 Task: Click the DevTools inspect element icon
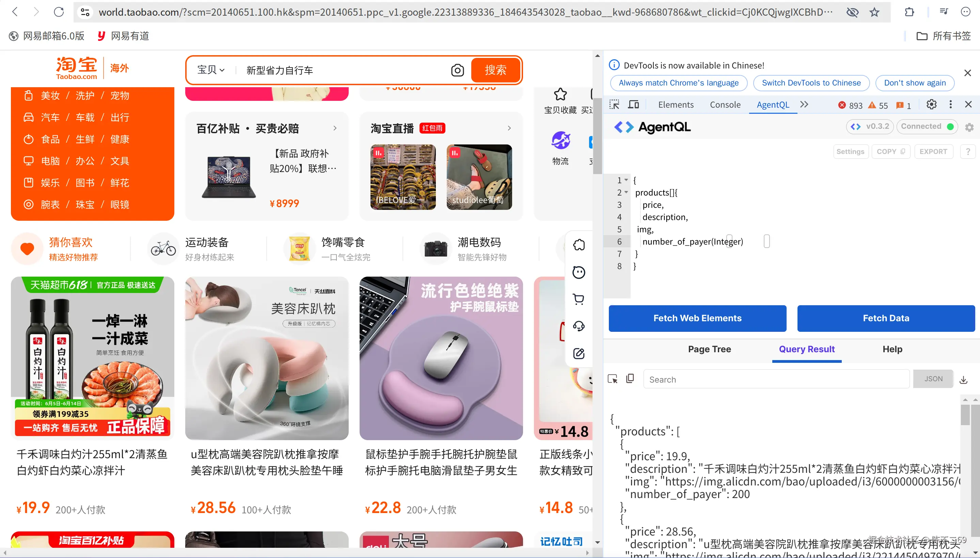614,105
